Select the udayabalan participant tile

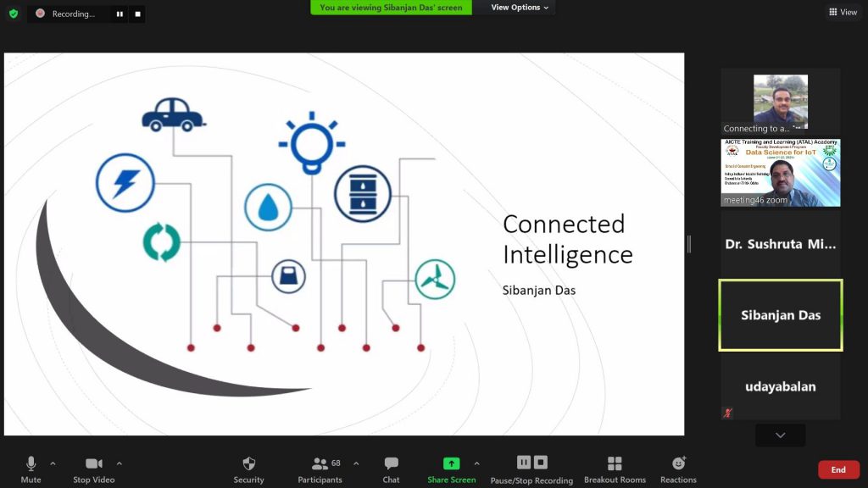tap(781, 386)
